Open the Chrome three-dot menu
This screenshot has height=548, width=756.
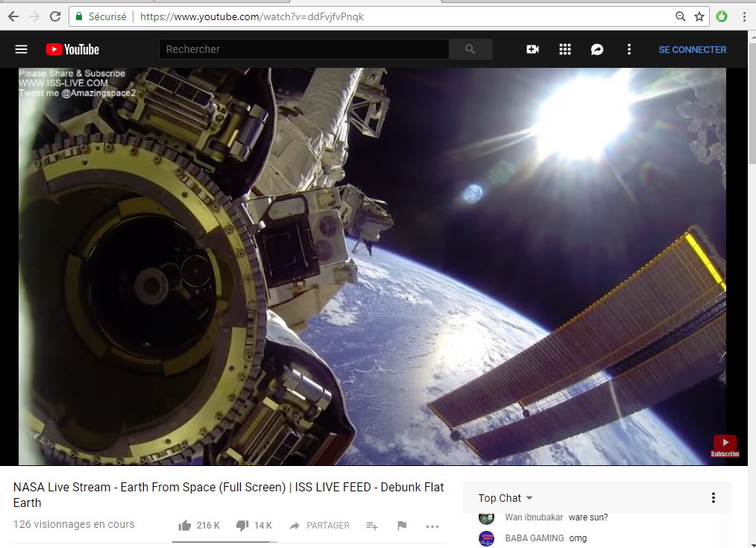click(744, 17)
